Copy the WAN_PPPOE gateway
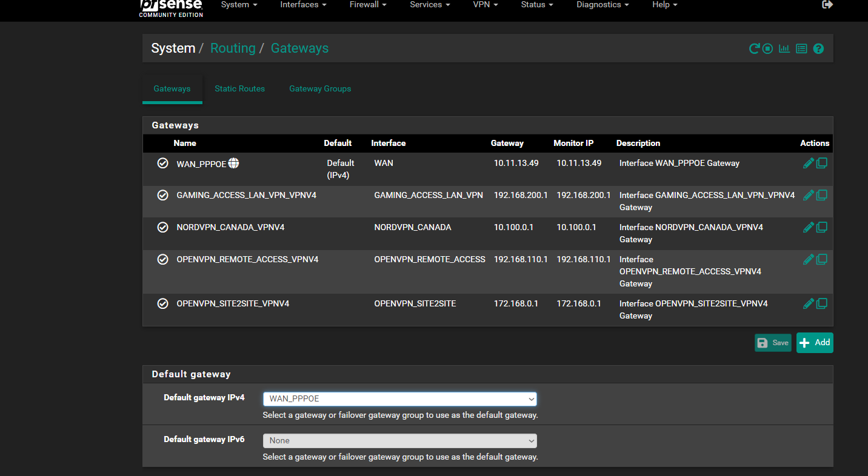 (x=821, y=163)
